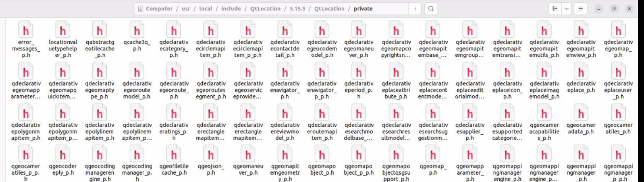The image size is (644, 182).
Task: Click qdeclarativecirclemapitem_p_p.h file name
Action: point(248,49)
